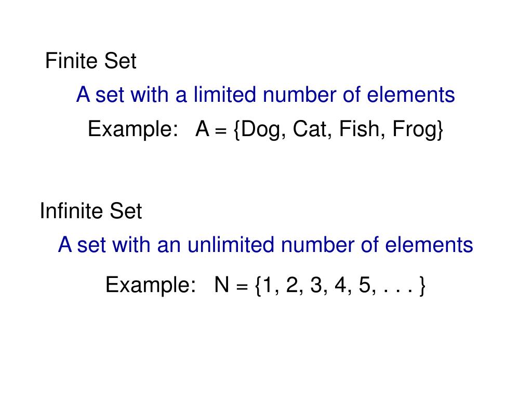Click the word Cat in set A
Viewport: 532px width, 399px height.
(x=310, y=129)
